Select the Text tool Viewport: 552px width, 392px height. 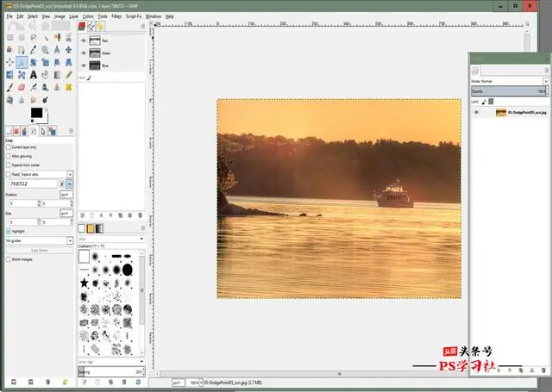34,75
